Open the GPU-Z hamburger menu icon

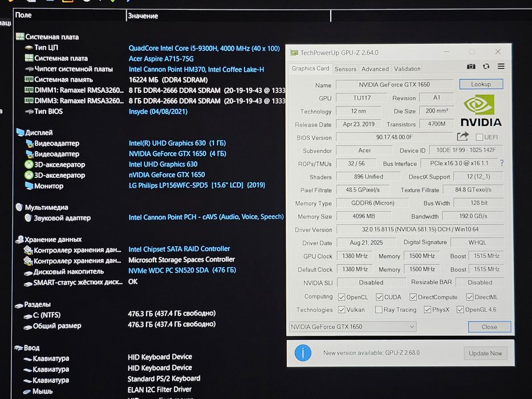pyautogui.click(x=501, y=67)
